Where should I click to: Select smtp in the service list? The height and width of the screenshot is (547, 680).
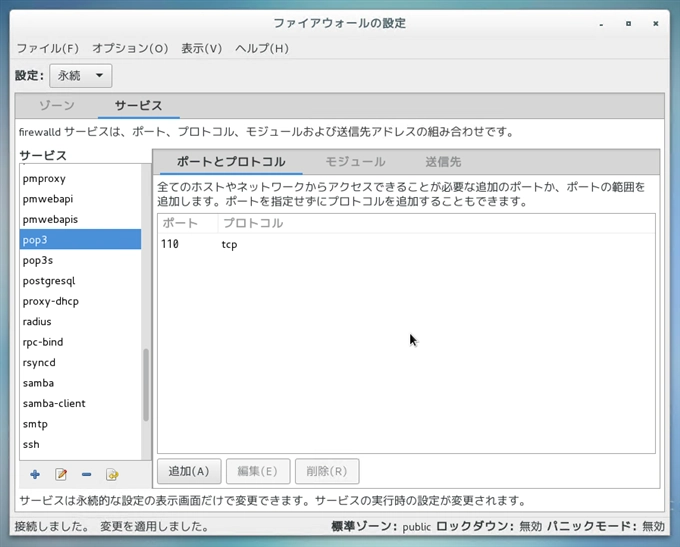click(80, 424)
